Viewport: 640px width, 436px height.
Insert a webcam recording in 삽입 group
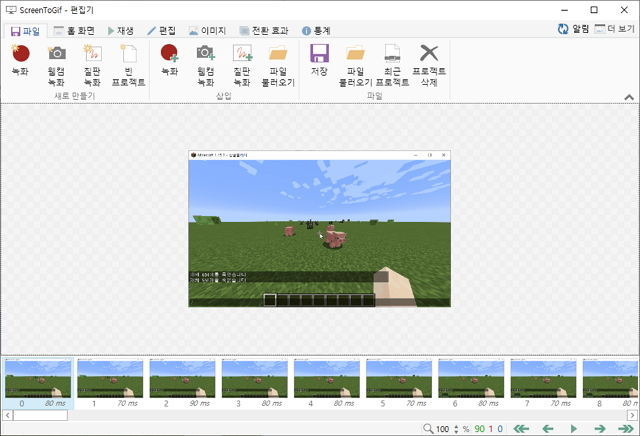(206, 65)
